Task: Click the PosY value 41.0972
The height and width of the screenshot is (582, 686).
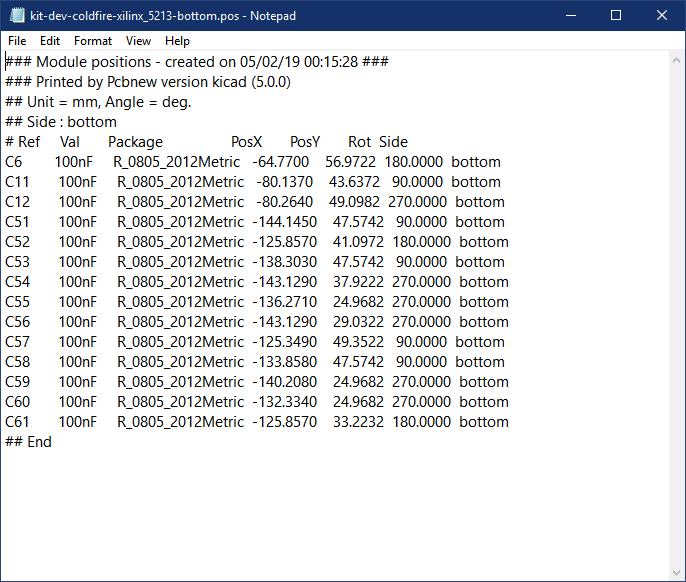Action: [x=358, y=242]
